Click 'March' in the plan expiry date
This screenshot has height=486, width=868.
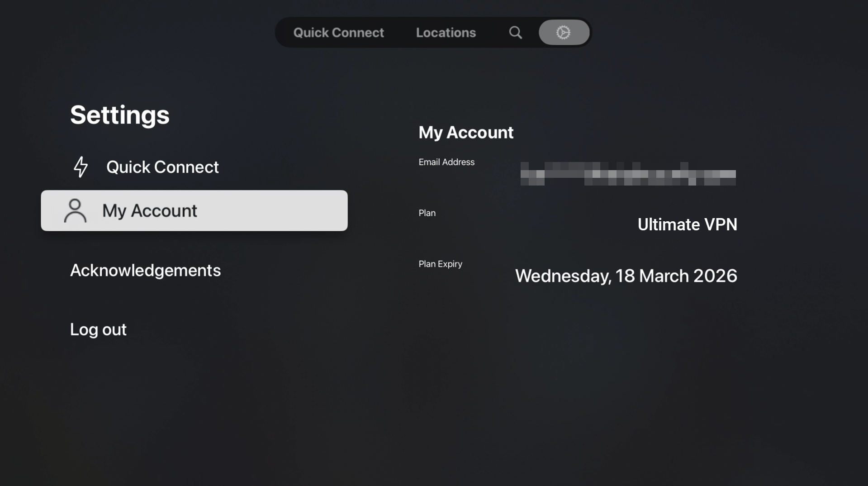[x=664, y=276]
